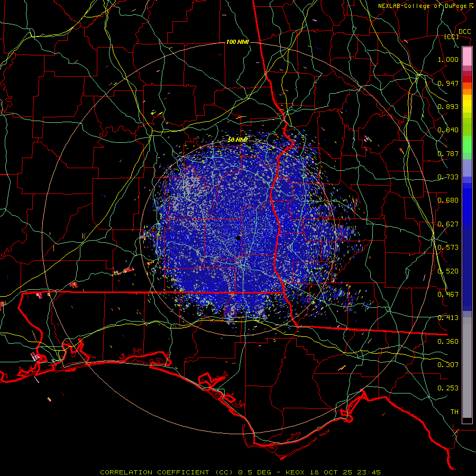Pick the red color band on the legend
Image resolution: width=476 pixels, height=476 pixels.
pyautogui.click(x=467, y=79)
